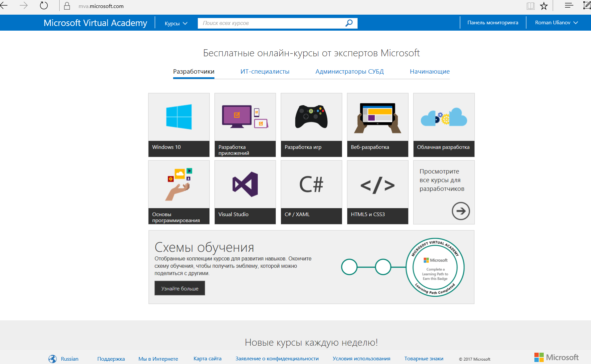Click the Схемы обучения heading
Viewport: 591px width, 364px height.
[204, 247]
